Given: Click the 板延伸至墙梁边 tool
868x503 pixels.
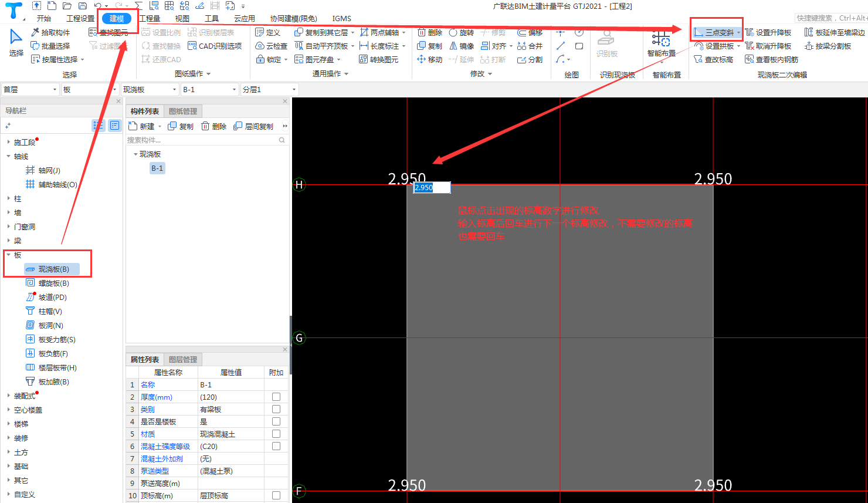Looking at the screenshot, I should tap(835, 32).
